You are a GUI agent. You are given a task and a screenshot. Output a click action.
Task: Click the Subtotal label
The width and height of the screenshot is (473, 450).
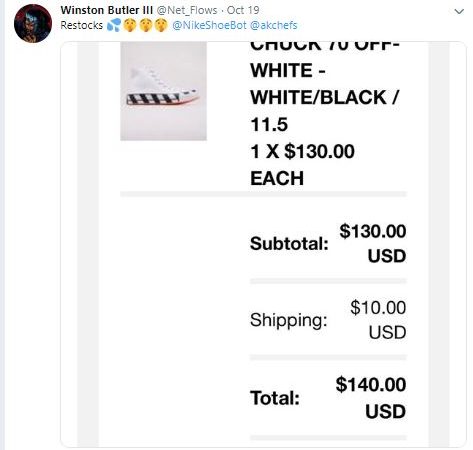click(x=289, y=243)
